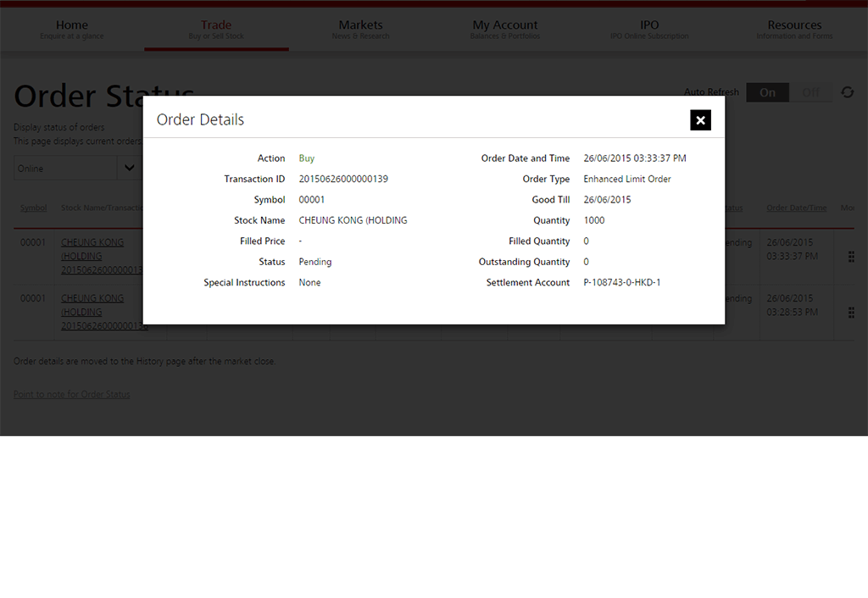Open the Resources tab
The height and width of the screenshot is (598, 868).
pyautogui.click(x=794, y=29)
